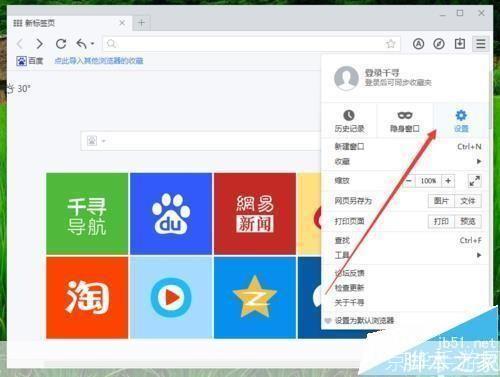Click the user avatar to log in

[346, 78]
